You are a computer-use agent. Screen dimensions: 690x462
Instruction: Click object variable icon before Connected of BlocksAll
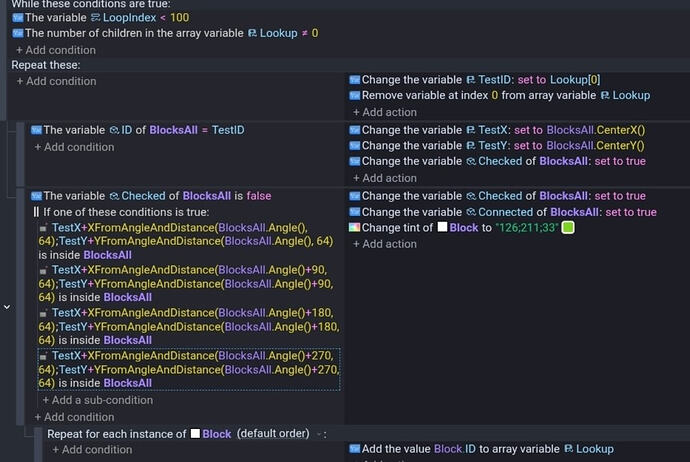tap(471, 212)
